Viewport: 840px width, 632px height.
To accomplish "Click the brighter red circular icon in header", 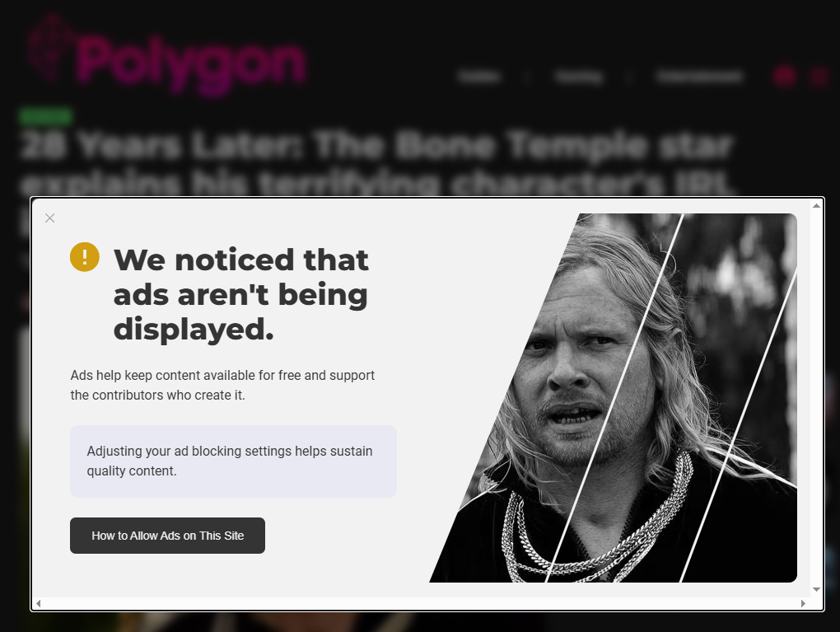I will (x=785, y=77).
